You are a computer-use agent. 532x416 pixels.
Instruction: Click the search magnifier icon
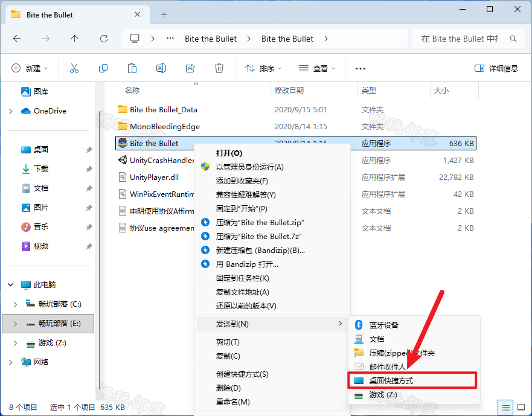click(513, 39)
